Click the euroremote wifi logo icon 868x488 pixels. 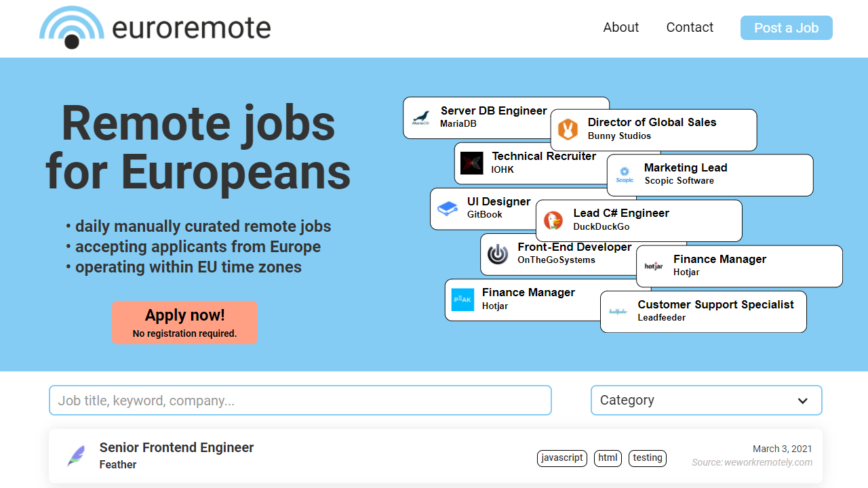point(72,28)
